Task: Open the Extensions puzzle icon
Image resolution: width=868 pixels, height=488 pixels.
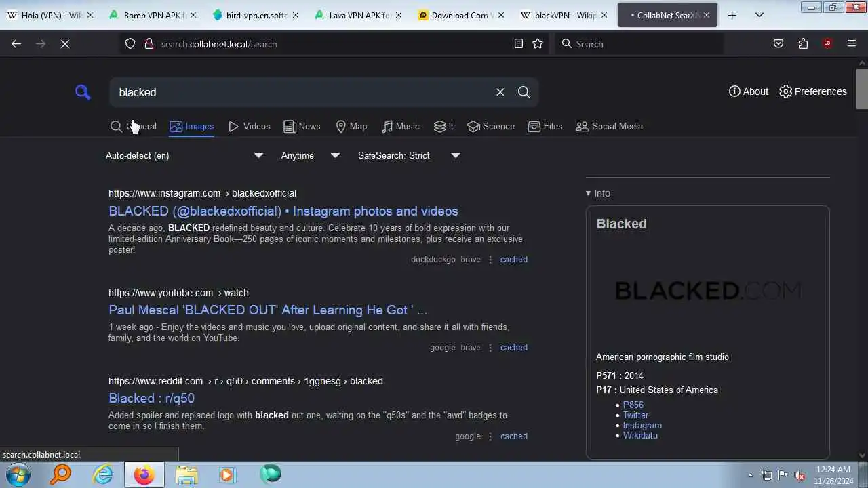Action: click(803, 43)
